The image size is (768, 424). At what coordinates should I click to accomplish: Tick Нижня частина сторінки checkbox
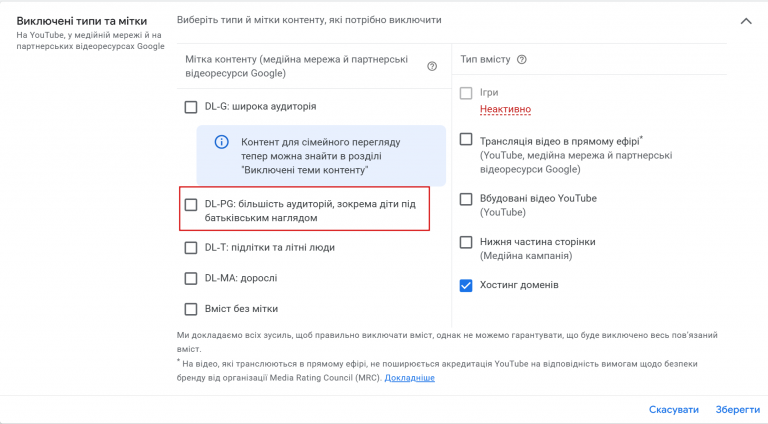click(466, 242)
